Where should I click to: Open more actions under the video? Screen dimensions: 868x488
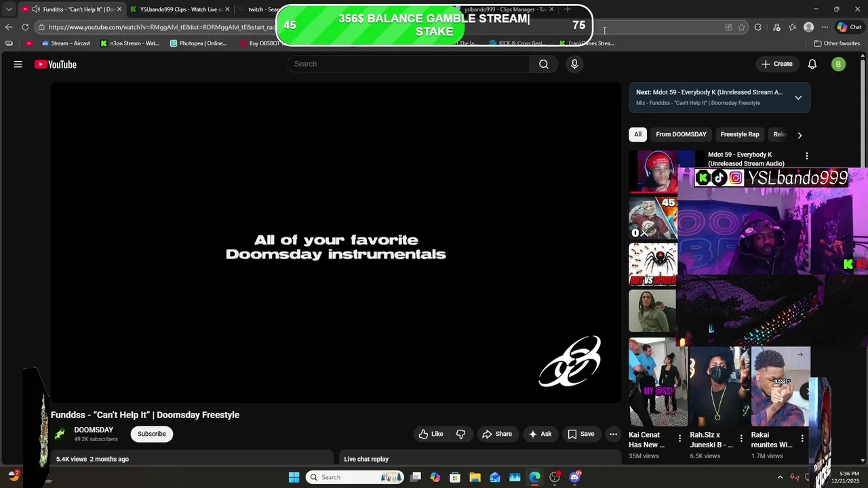point(613,434)
